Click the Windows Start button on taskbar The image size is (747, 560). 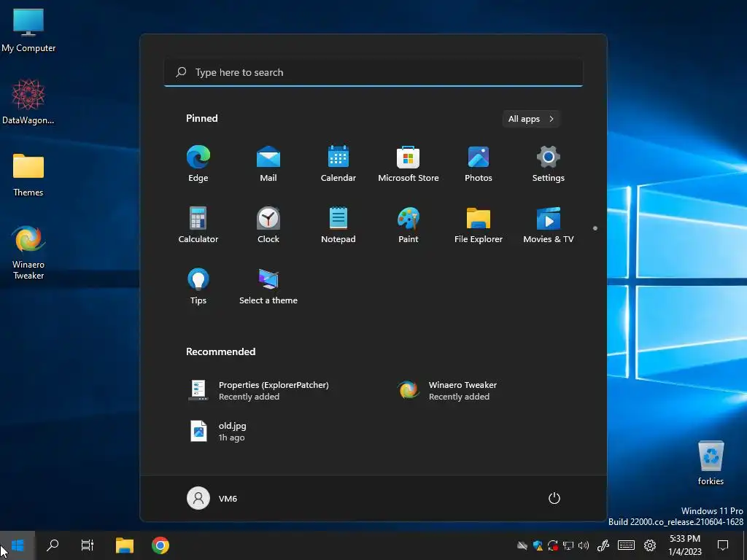[x=18, y=545]
